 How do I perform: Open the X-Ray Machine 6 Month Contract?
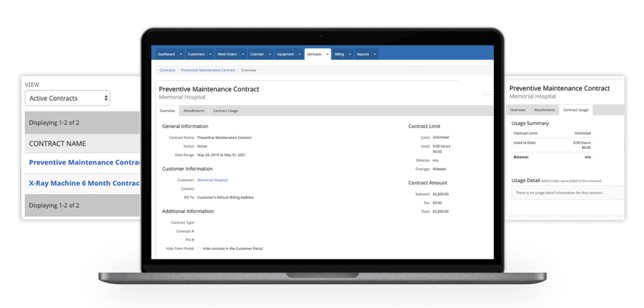(84, 183)
